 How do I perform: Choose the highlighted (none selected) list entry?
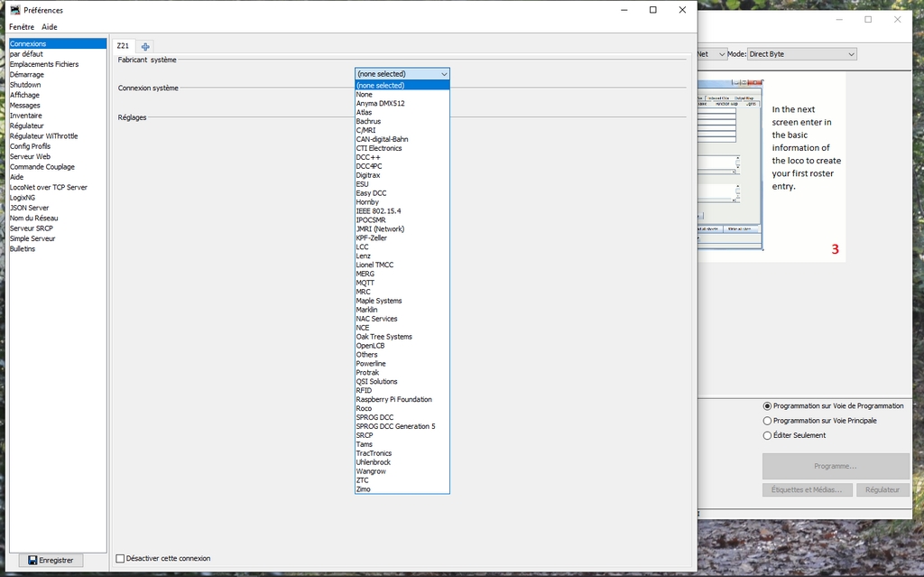[402, 86]
